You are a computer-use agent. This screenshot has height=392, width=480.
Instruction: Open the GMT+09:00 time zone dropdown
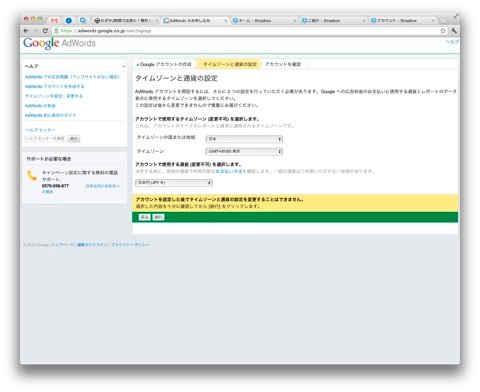tap(244, 151)
